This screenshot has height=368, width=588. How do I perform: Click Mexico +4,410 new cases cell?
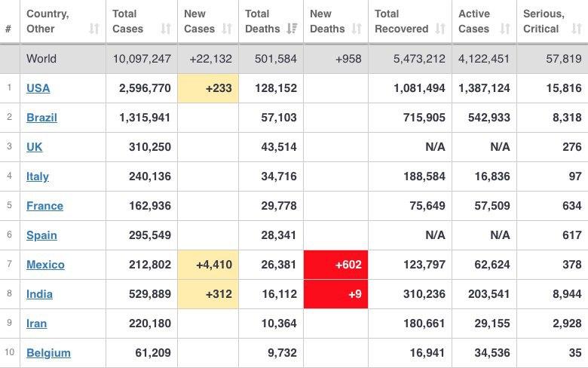[208, 265]
